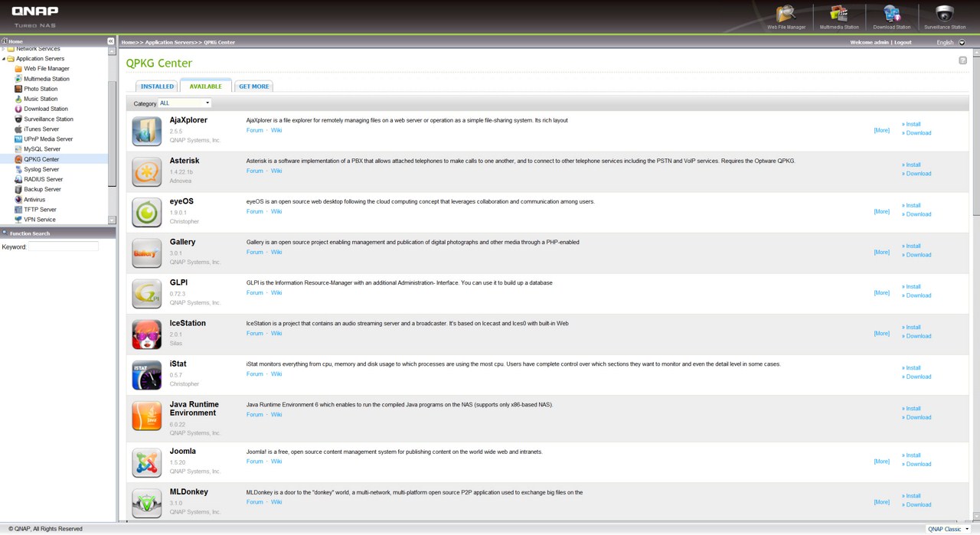The height and width of the screenshot is (535, 980).
Task: Open the English language dropdown
Action: pos(951,42)
